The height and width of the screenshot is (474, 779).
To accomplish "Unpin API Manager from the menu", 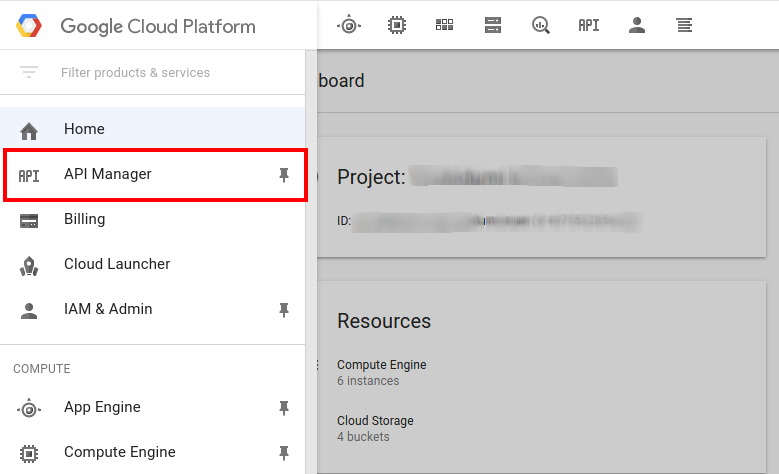I will pos(284,175).
